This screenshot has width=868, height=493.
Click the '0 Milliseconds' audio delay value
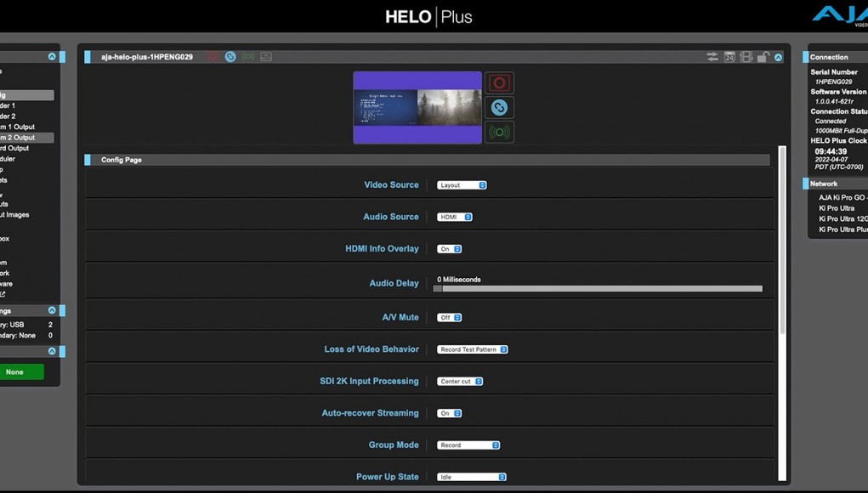(x=459, y=280)
